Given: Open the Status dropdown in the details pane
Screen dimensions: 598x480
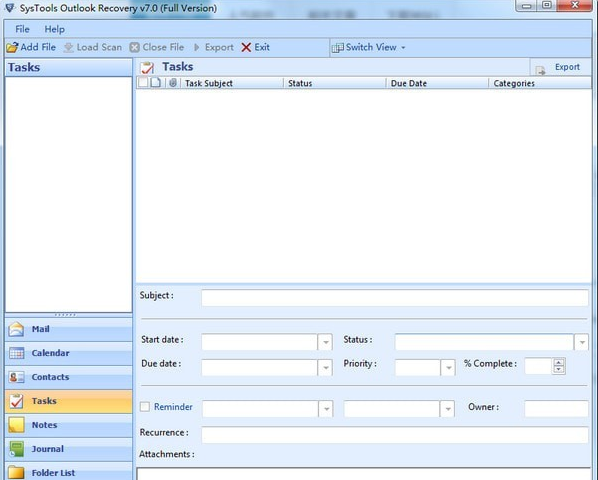Looking at the screenshot, I should tap(582, 342).
